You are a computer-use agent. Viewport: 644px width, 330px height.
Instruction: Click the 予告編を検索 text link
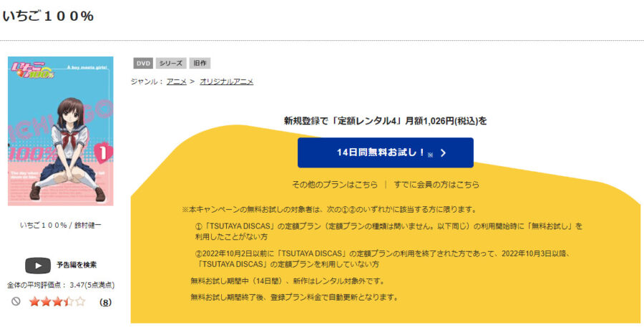77,265
